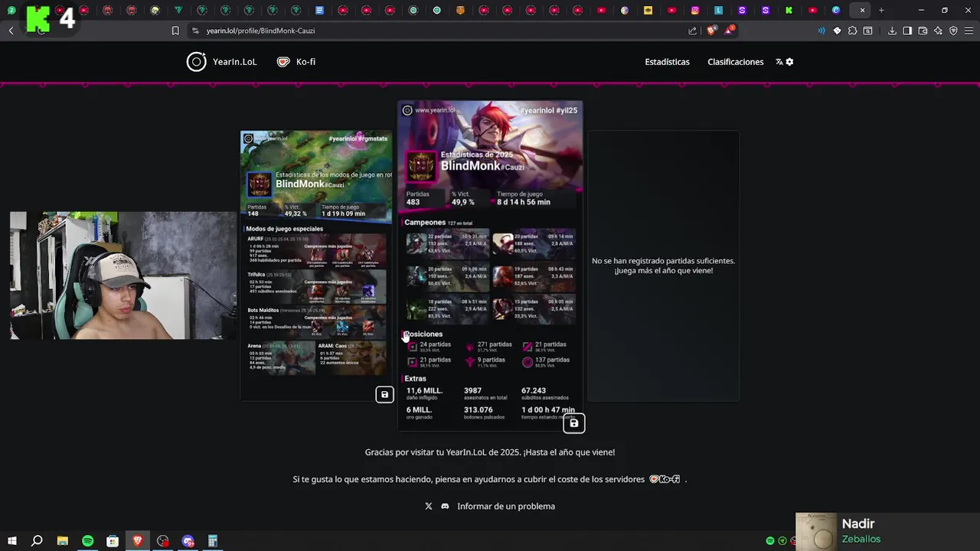
Task: Open browser downloads icon
Action: click(892, 31)
